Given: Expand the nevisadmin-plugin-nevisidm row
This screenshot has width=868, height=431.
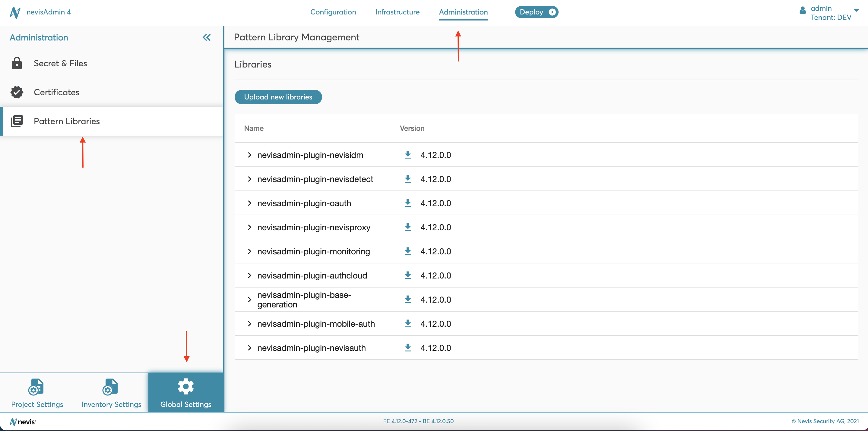Looking at the screenshot, I should click(249, 155).
